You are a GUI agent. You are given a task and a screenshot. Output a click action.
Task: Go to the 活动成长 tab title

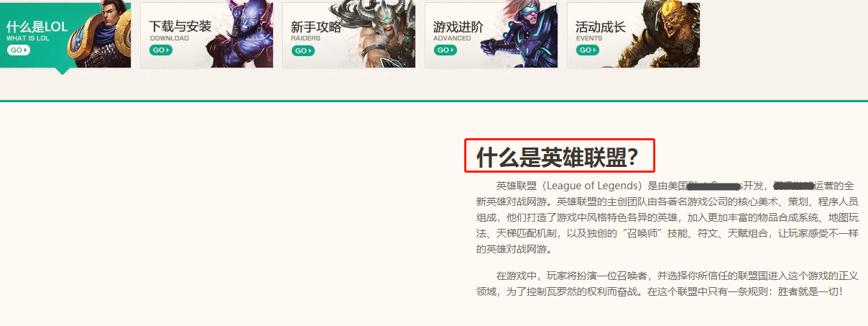point(601,27)
